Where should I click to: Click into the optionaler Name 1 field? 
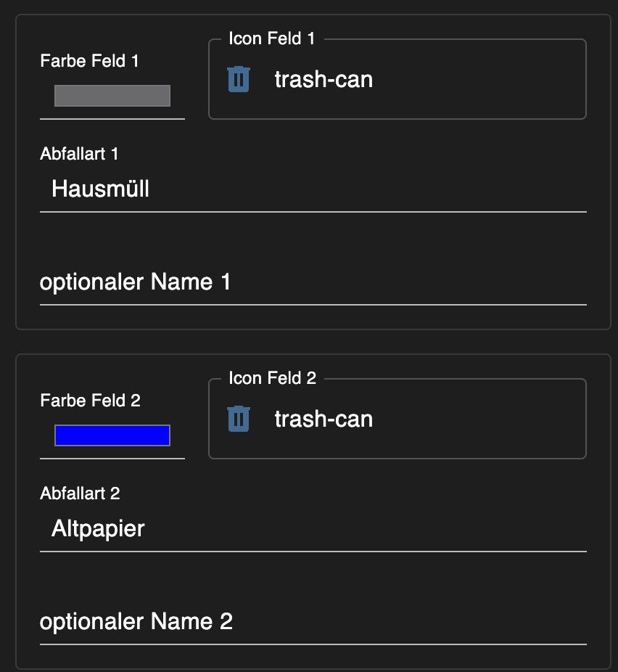[312, 282]
